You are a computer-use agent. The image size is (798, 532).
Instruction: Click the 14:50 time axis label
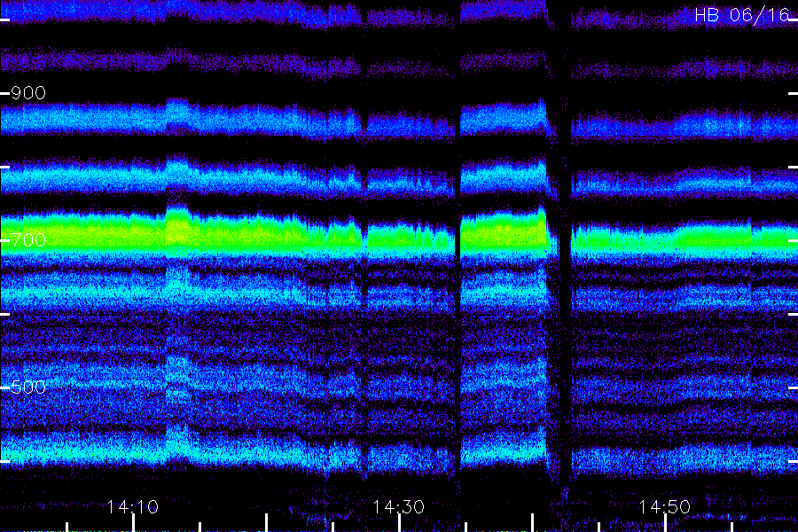[x=665, y=507]
